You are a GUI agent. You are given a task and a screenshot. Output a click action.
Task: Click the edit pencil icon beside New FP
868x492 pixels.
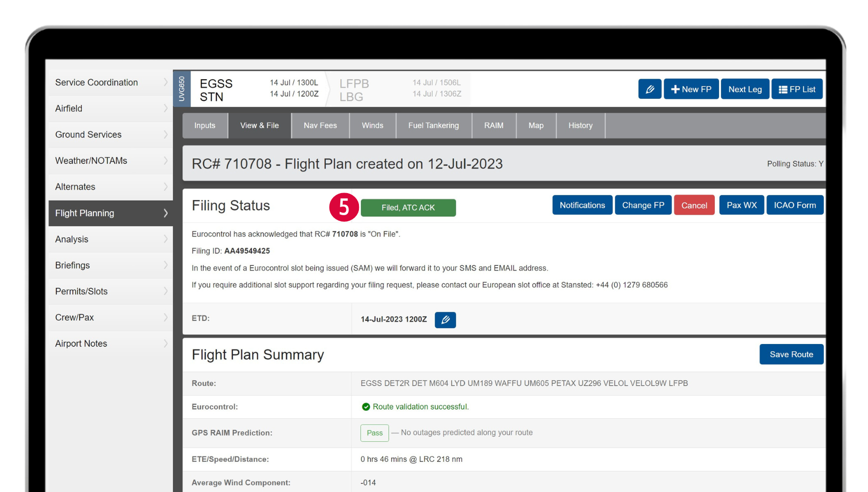pyautogui.click(x=650, y=89)
